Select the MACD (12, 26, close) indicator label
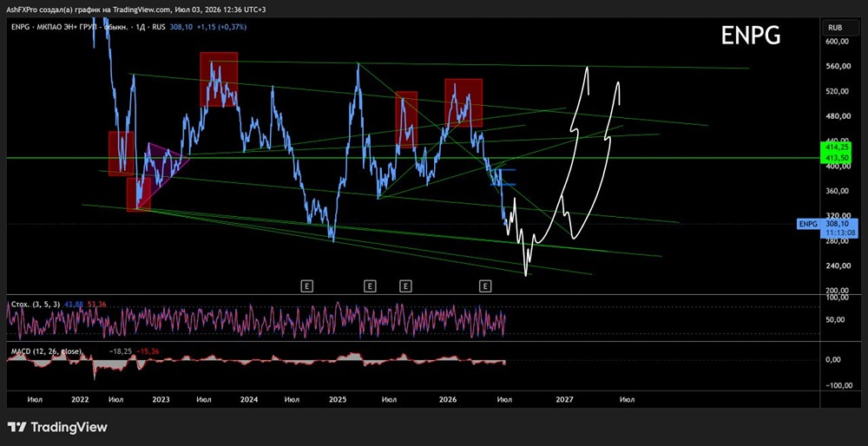 (x=47, y=351)
